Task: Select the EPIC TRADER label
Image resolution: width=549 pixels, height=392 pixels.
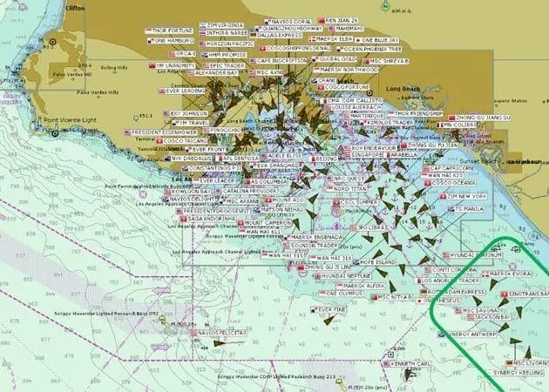Action: [224, 66]
